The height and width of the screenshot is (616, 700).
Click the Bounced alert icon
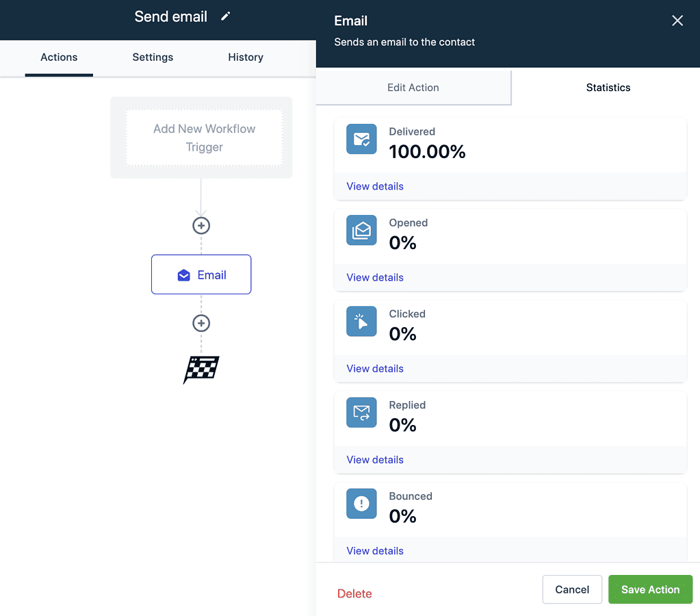(x=361, y=503)
